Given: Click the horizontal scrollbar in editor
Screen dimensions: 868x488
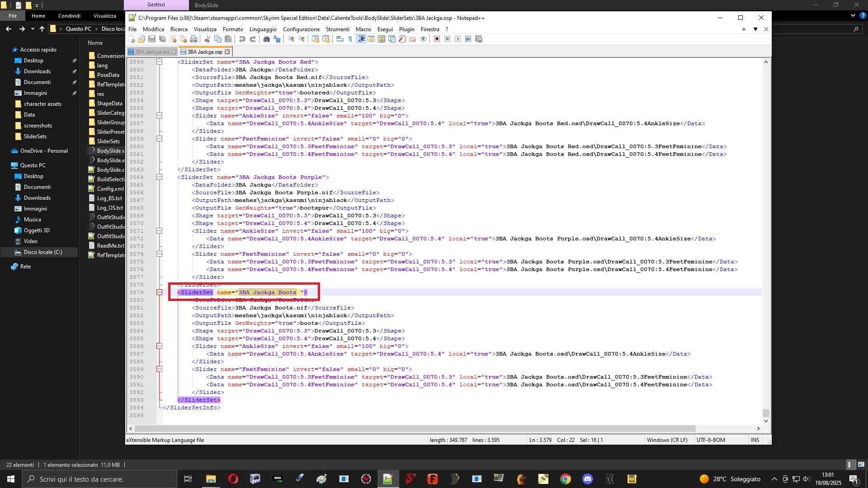Looking at the screenshot, I should point(415,428).
